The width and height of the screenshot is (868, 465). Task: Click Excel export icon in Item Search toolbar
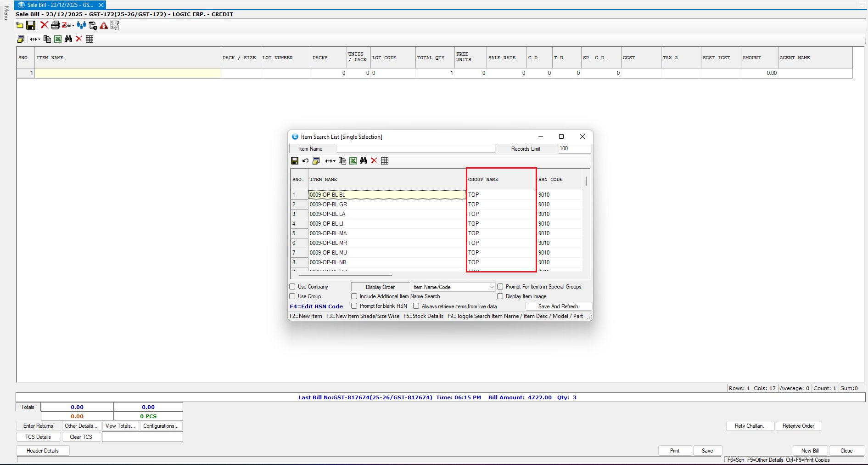[353, 161]
